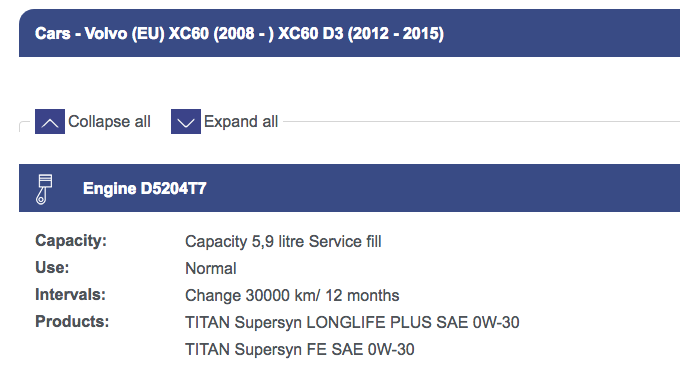
Task: Click the Intervals: label
Action: pyautogui.click(x=70, y=295)
